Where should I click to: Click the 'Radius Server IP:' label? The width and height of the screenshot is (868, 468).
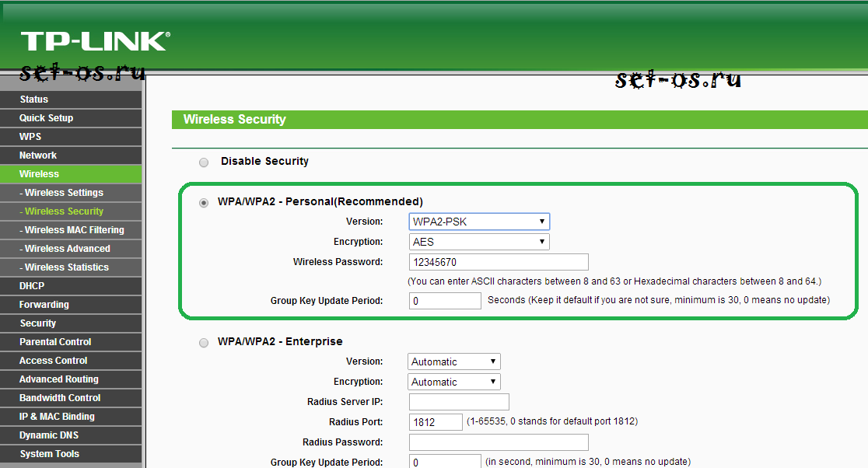click(345, 402)
